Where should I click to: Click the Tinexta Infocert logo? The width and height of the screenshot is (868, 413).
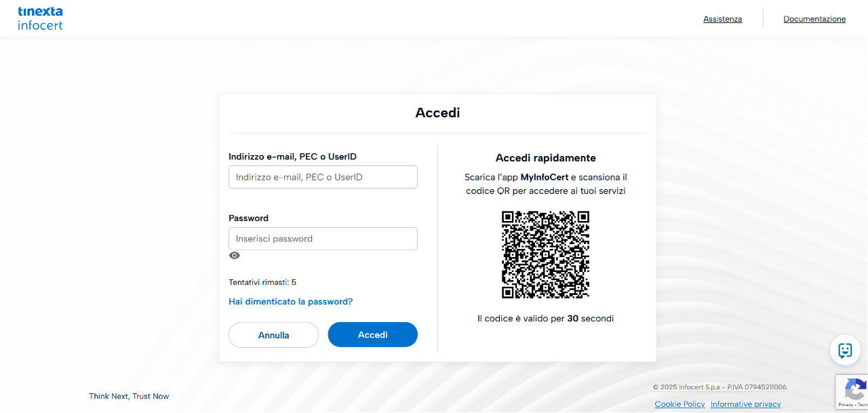tap(40, 18)
